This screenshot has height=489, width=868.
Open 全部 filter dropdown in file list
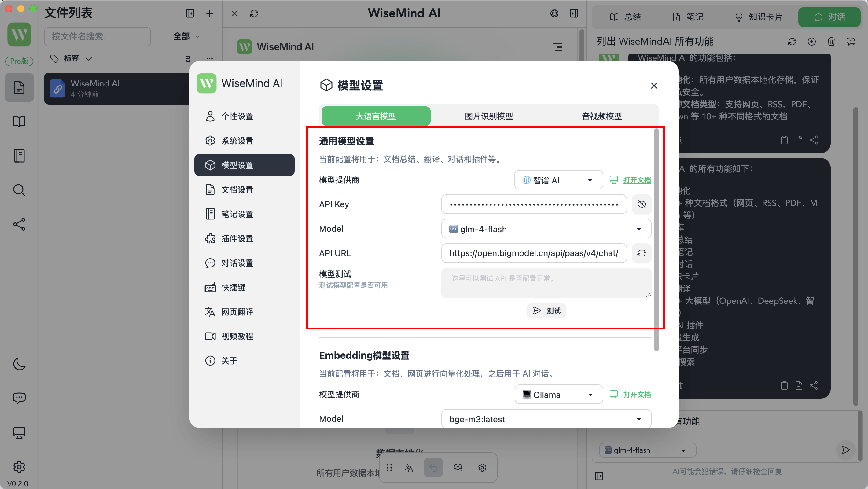(186, 36)
